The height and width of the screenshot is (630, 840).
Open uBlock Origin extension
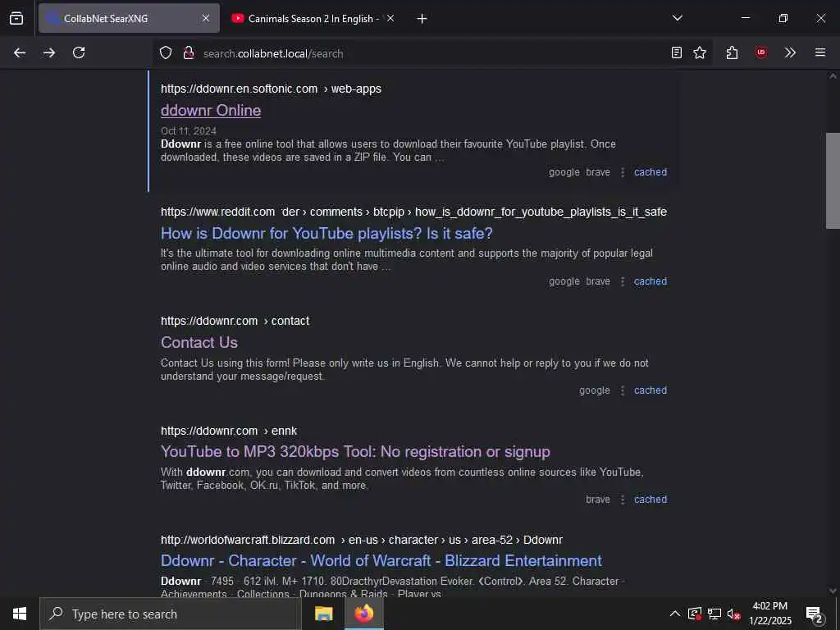click(760, 52)
